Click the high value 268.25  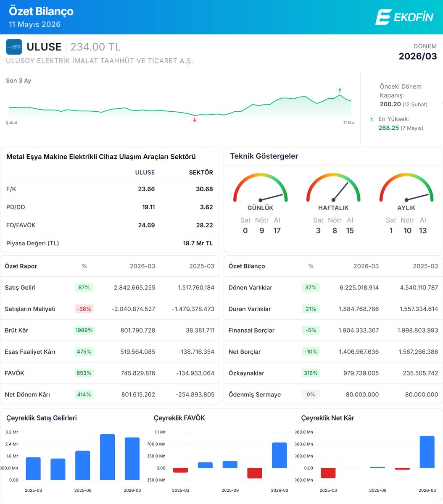coord(388,128)
